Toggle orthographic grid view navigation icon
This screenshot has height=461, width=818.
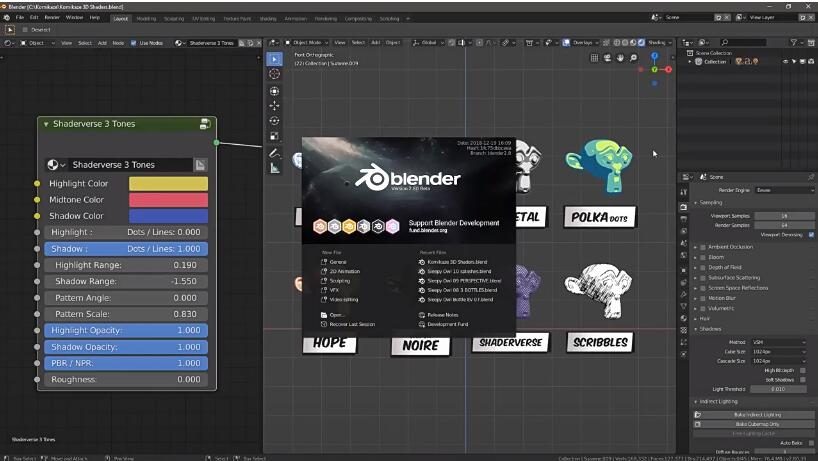(594, 58)
